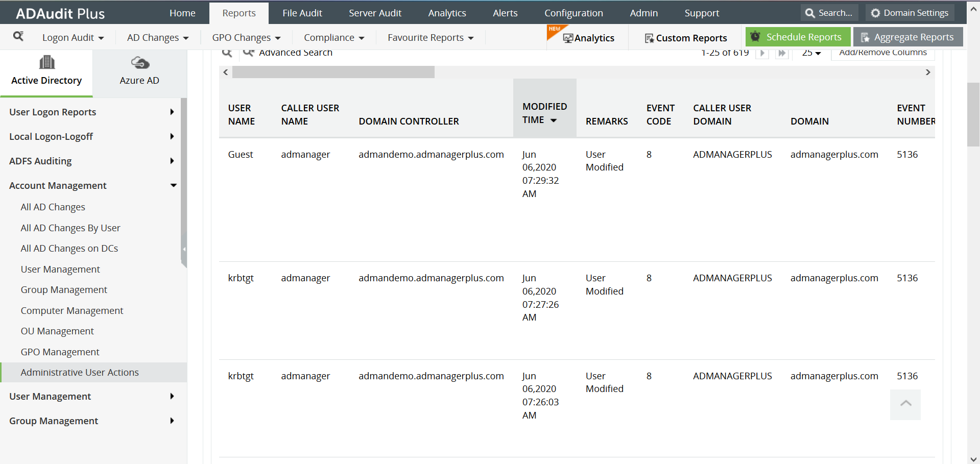Open the All AD Changes By User report
The image size is (980, 464).
click(x=70, y=228)
